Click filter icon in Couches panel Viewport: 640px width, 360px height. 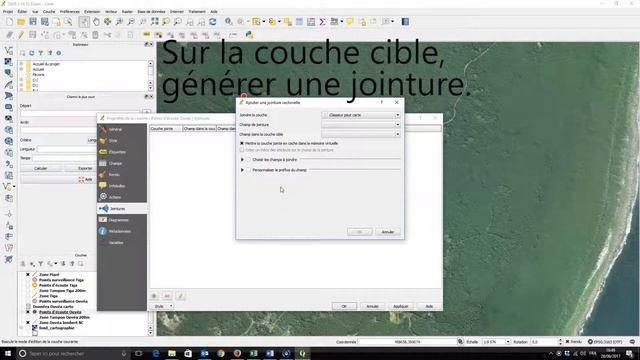41,264
